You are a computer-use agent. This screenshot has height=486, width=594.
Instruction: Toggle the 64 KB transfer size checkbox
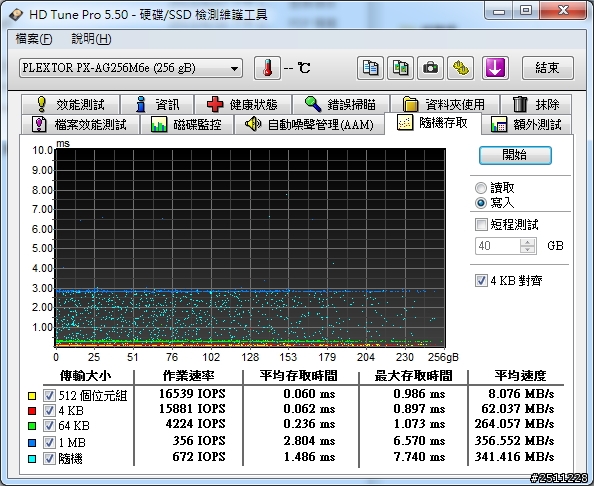[49, 425]
